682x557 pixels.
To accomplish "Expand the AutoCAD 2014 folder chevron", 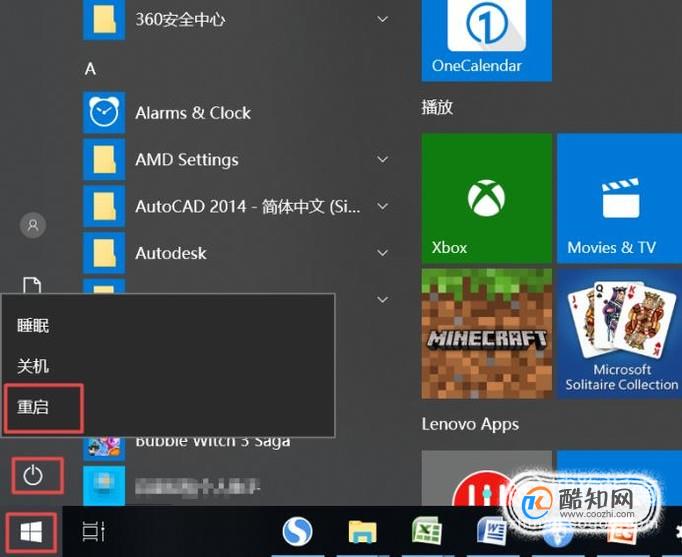I will pyautogui.click(x=383, y=206).
